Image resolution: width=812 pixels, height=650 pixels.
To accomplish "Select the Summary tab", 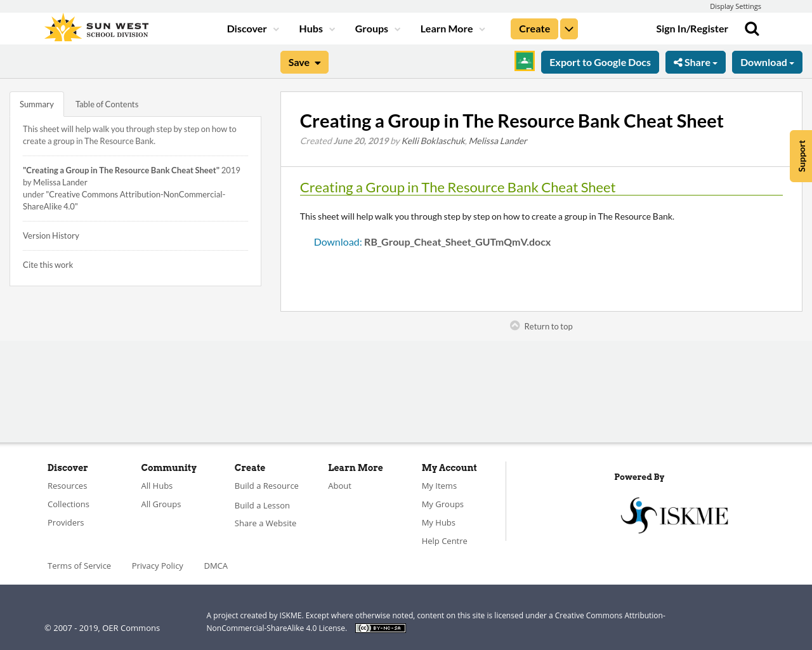I will (36, 103).
